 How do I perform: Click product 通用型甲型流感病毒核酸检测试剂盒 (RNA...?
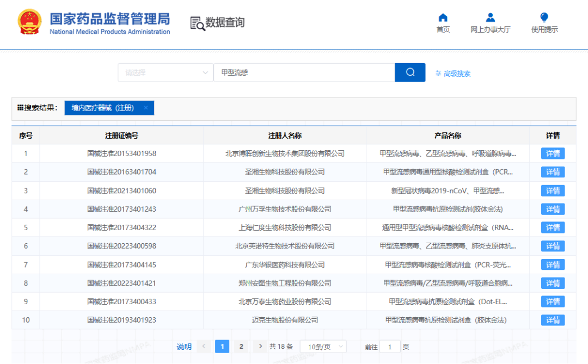coord(448,227)
